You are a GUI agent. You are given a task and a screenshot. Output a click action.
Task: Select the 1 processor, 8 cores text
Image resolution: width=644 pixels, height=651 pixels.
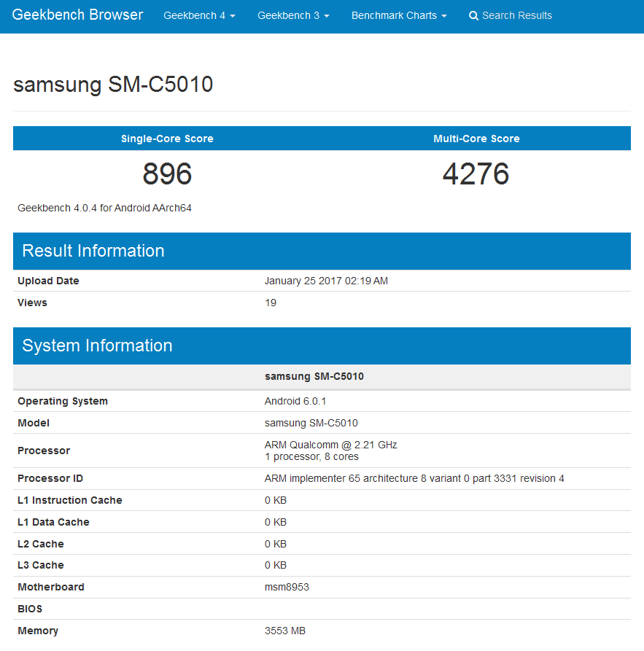click(x=311, y=456)
